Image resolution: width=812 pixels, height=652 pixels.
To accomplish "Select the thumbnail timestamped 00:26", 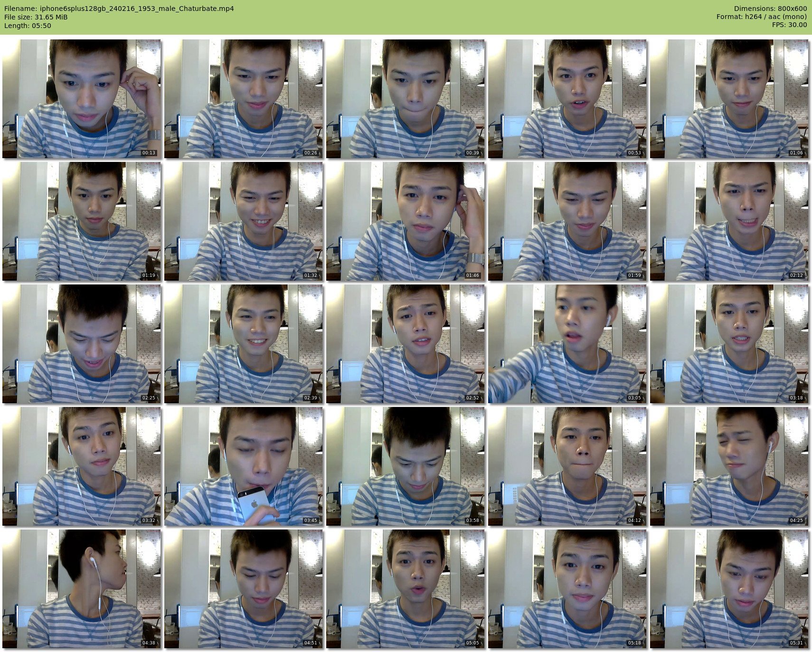I will tap(243, 99).
